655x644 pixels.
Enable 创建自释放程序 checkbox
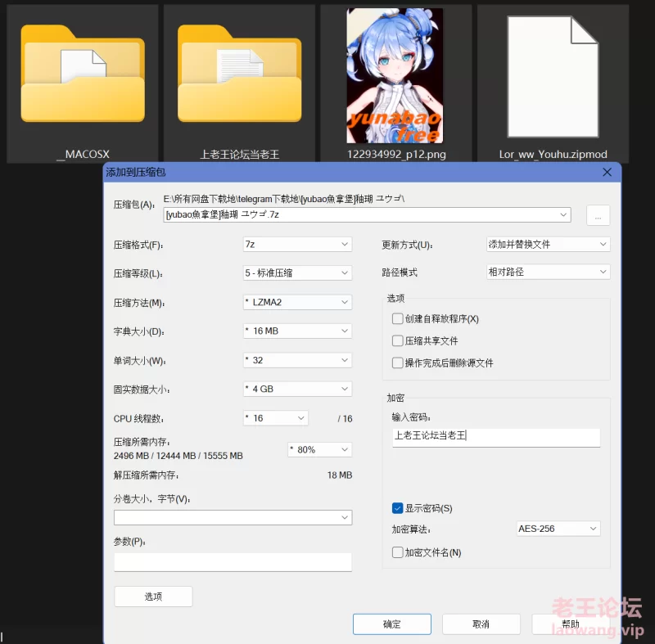coord(398,318)
